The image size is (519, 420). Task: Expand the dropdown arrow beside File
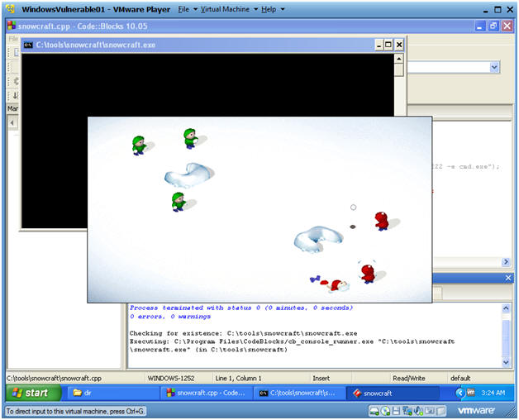point(195,9)
